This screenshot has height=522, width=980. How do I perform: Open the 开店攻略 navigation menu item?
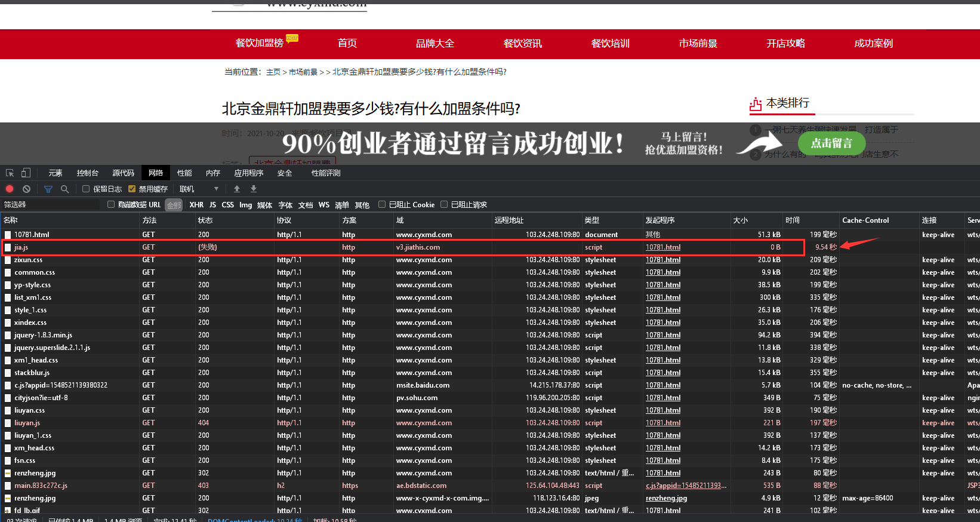[x=786, y=44]
